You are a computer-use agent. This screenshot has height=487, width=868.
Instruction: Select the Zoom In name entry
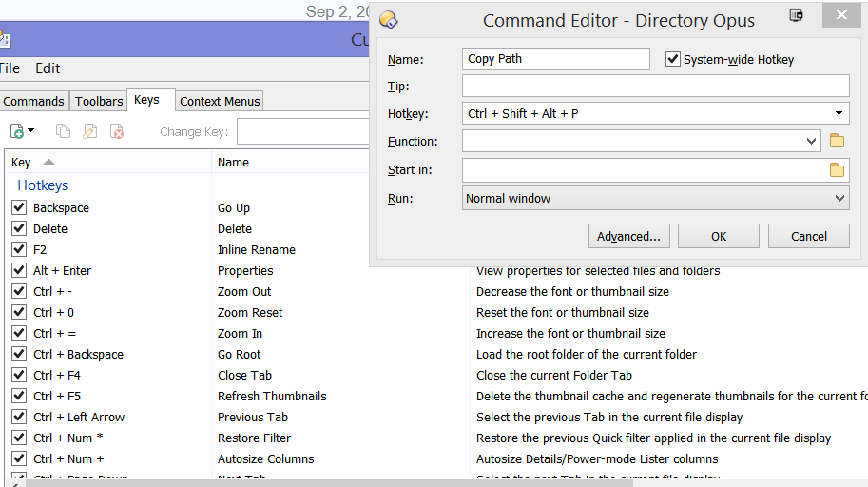(240, 334)
